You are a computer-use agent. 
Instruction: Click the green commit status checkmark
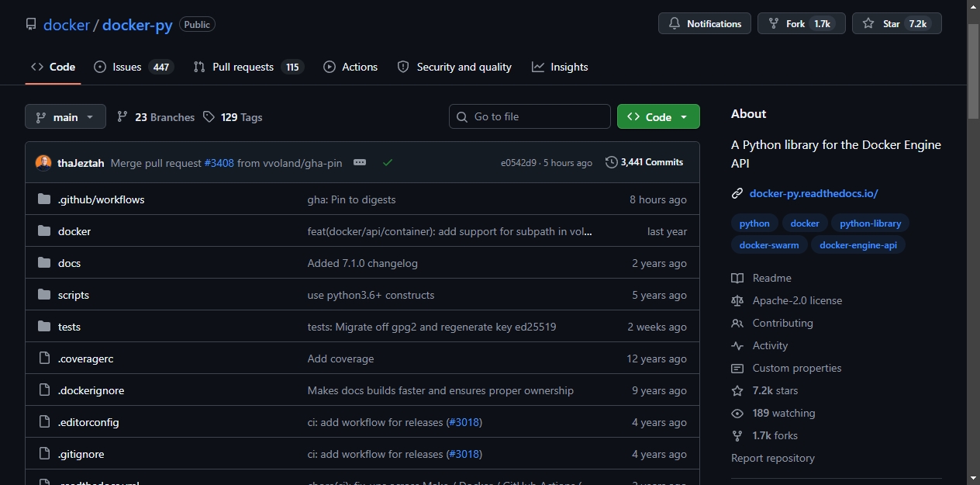(388, 162)
